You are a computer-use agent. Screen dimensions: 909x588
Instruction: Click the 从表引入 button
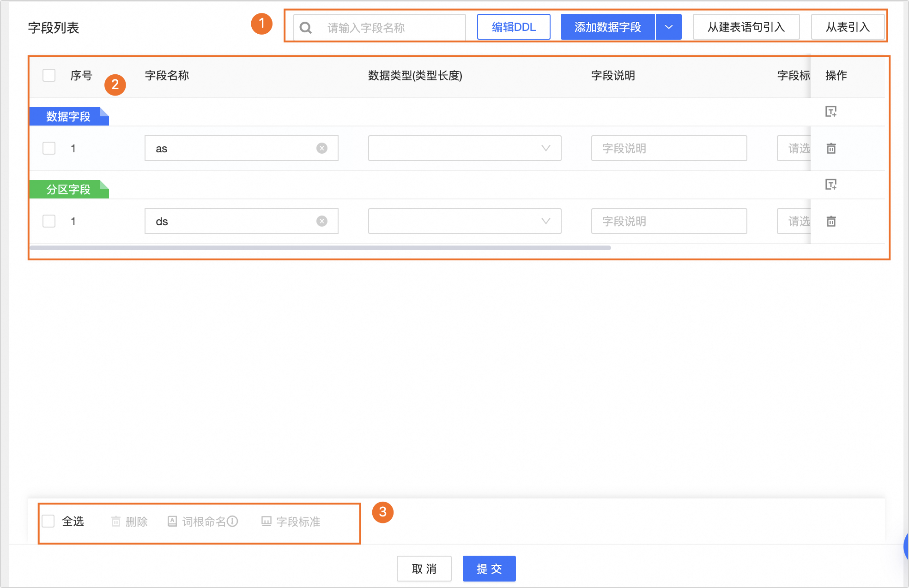click(848, 27)
